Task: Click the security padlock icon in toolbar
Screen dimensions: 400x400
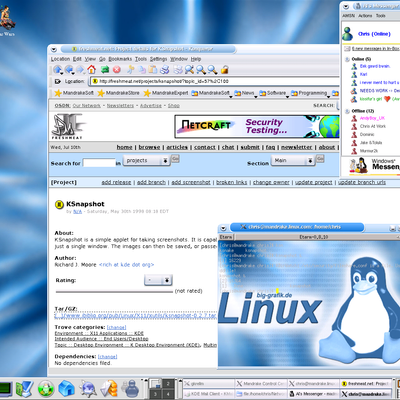Action: point(225,70)
